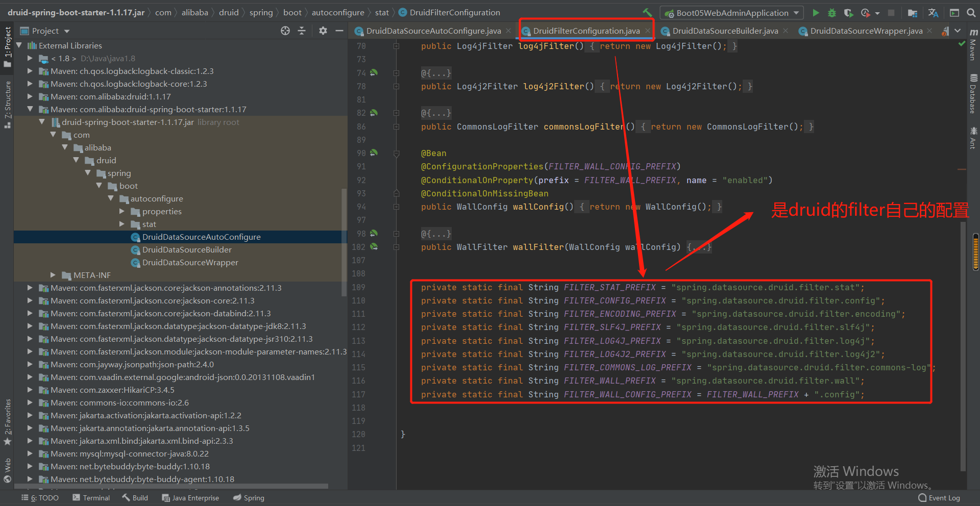Show hidden editor tabs dropdown arrow
The height and width of the screenshot is (506, 980).
coord(958,31)
